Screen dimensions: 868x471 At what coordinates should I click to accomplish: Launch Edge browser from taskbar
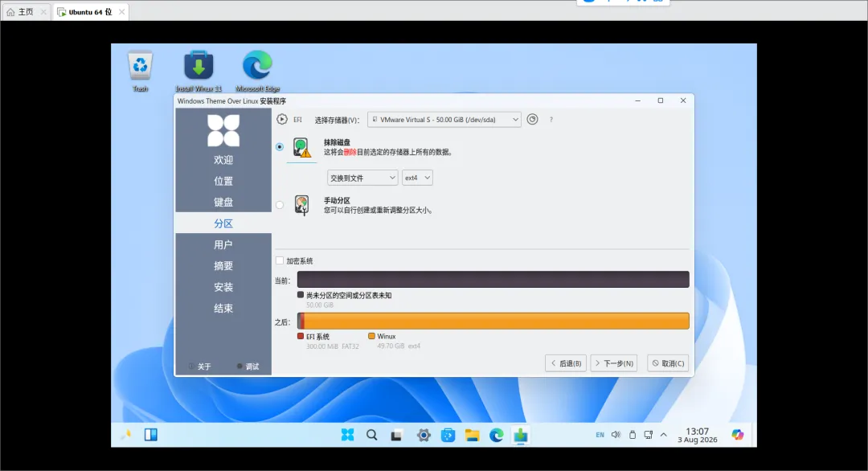point(497,436)
